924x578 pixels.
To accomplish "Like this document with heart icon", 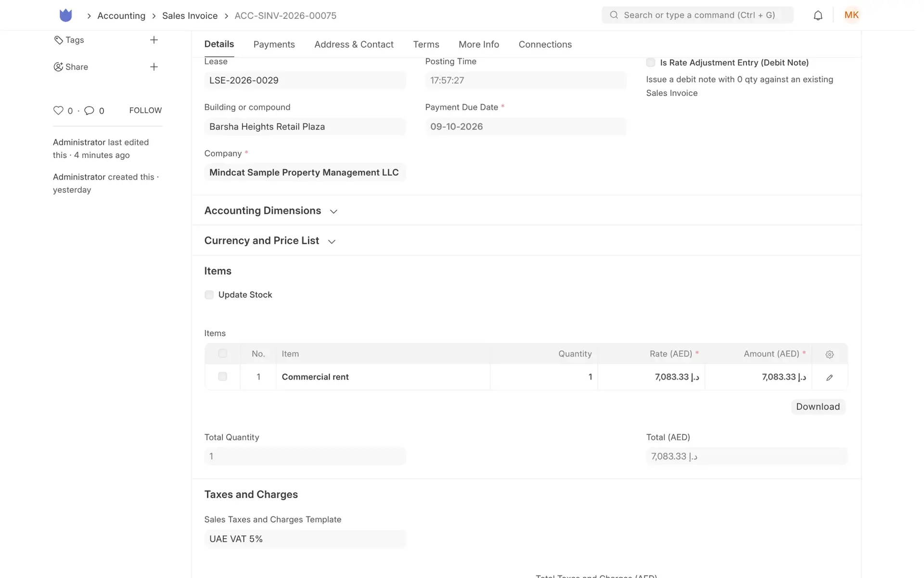I will pyautogui.click(x=58, y=110).
